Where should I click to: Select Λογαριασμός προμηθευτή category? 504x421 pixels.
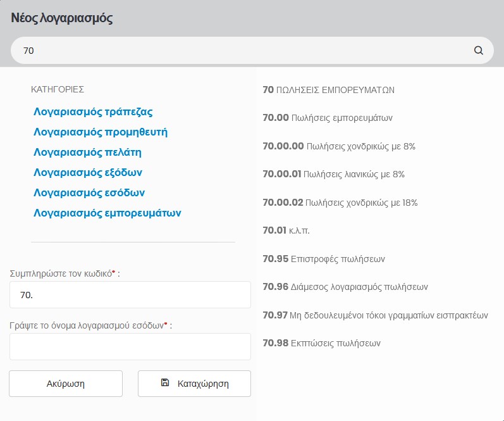pyautogui.click(x=101, y=132)
